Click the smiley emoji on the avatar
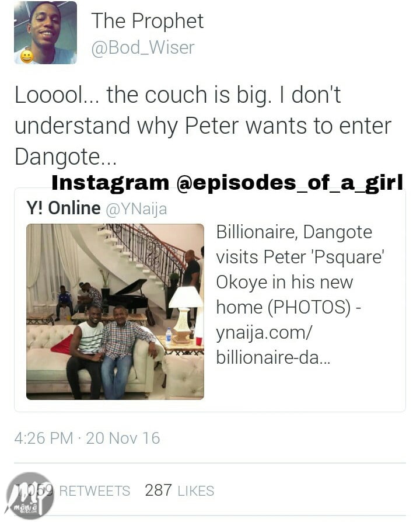 pos(27,56)
